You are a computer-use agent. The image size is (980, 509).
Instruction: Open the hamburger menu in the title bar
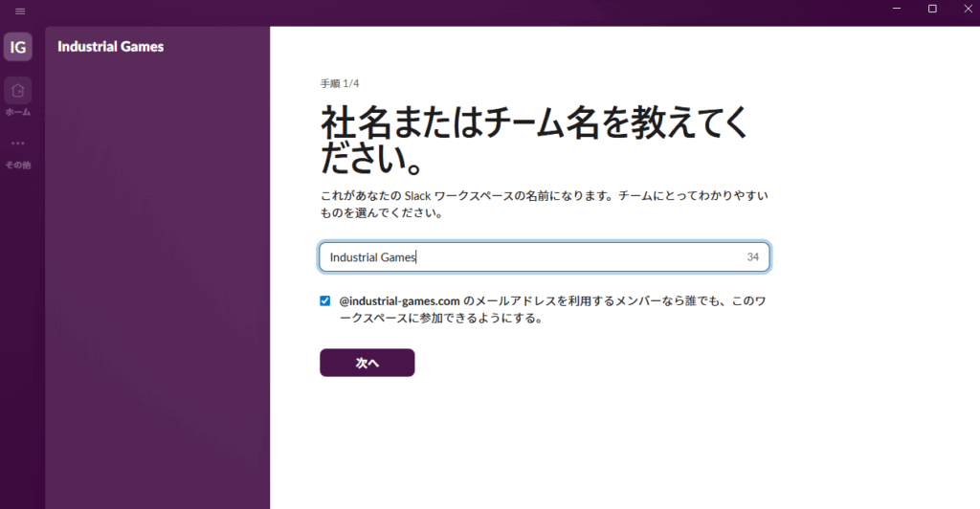[20, 11]
